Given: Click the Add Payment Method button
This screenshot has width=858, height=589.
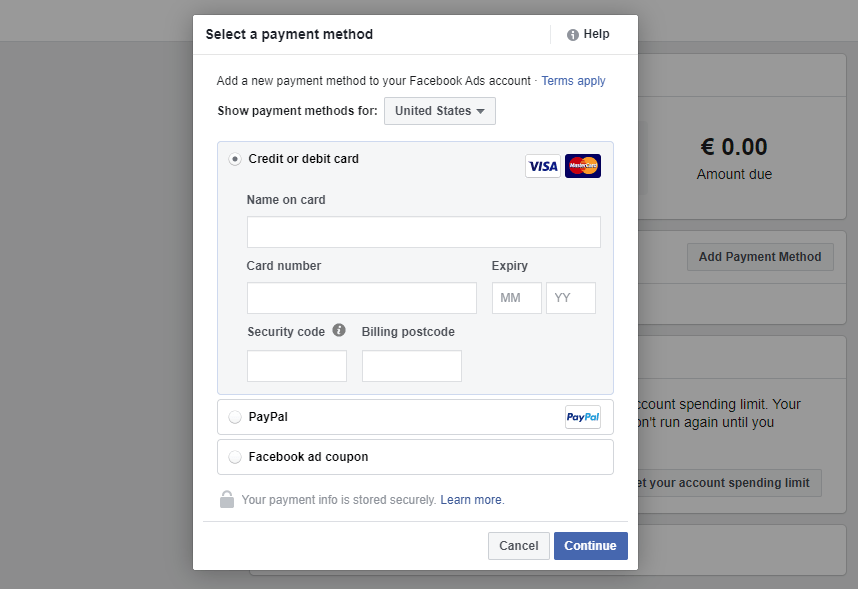Looking at the screenshot, I should pos(760,257).
